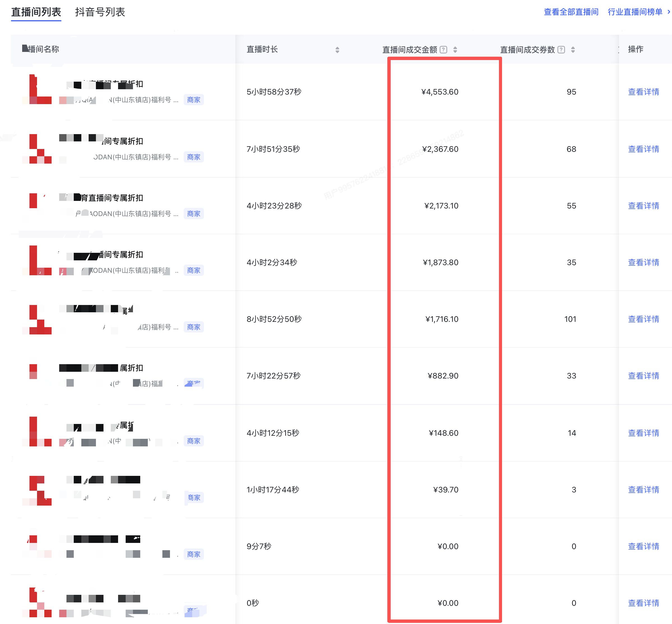Select the 直播间成交金额 column header text
This screenshot has width=672, height=624.
coord(409,50)
